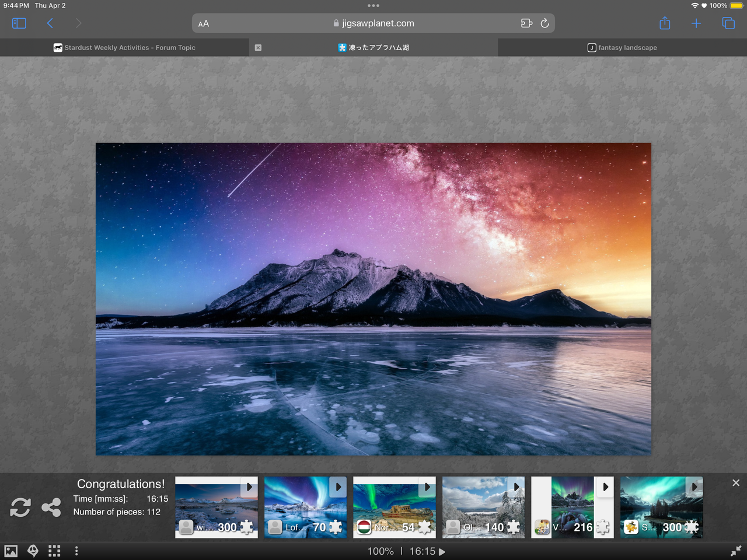The height and width of the screenshot is (560, 747).
Task: Play the 300-piece coast puzzle via arrow
Action: pyautogui.click(x=249, y=487)
